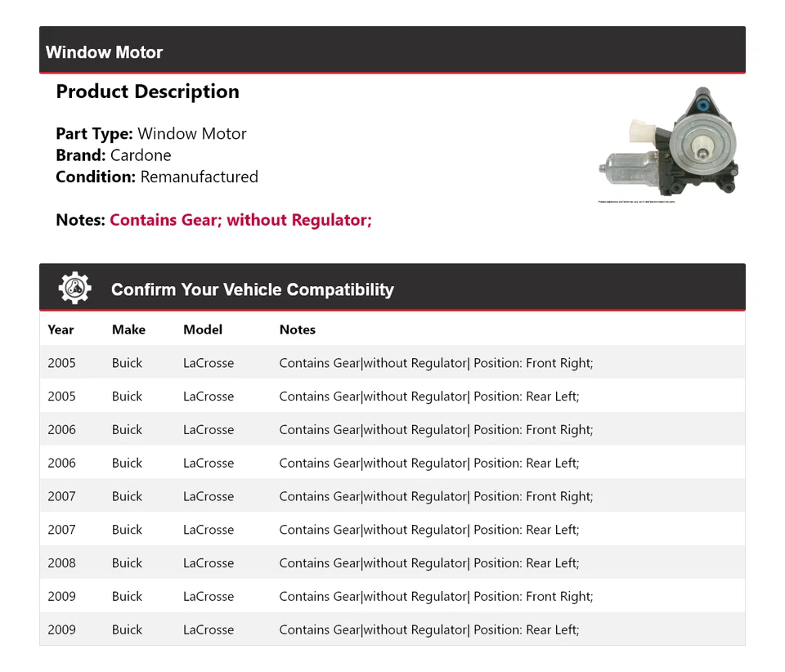Select the 2008 Buick LaCrosse row
The width and height of the screenshot is (785, 672).
tap(392, 563)
